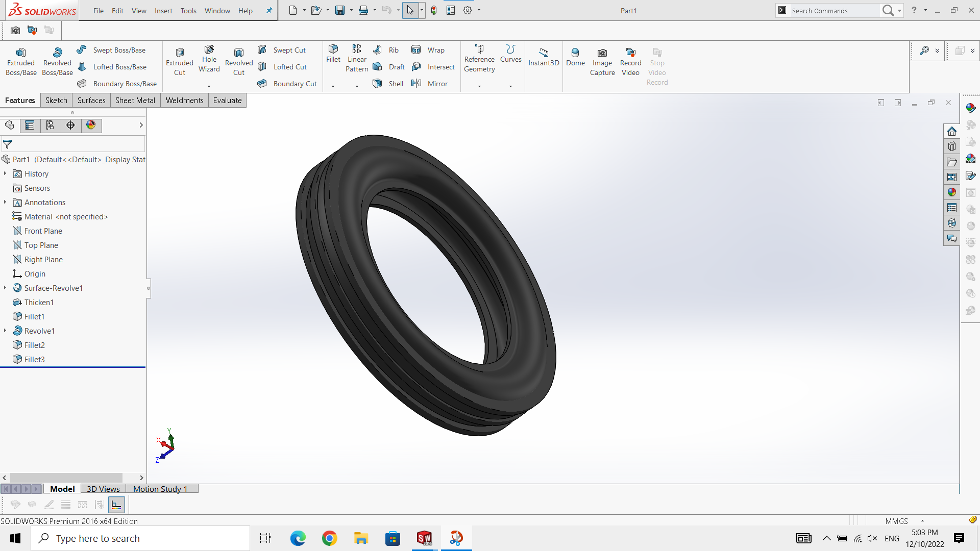
Task: Open the File menu
Action: coord(99,11)
